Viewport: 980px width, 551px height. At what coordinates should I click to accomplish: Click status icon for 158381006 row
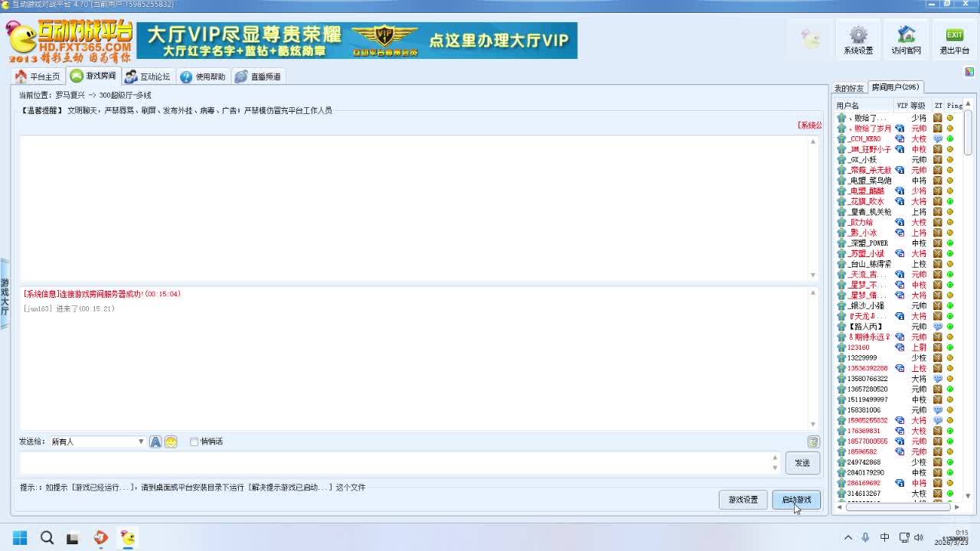[938, 410]
